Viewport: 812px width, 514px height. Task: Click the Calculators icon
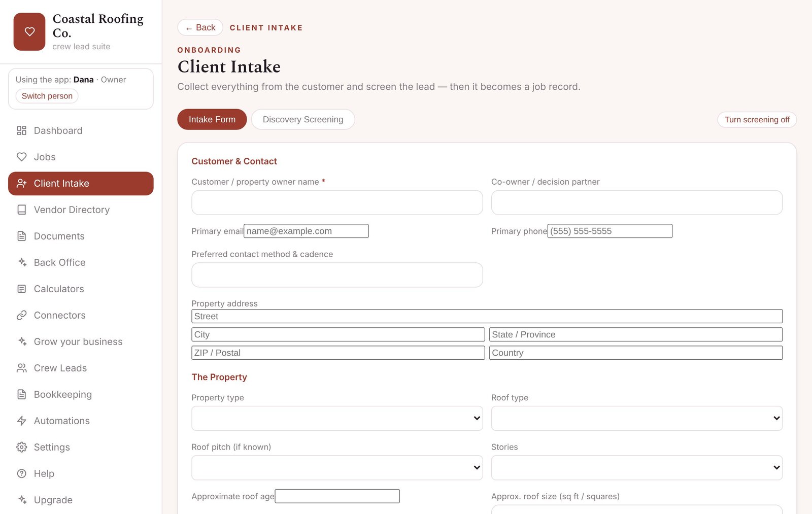[21, 289]
